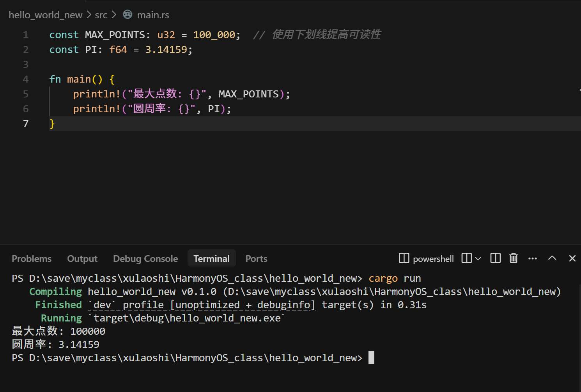Maximize panel size with the up chevron
This screenshot has width=581, height=392.
(552, 258)
